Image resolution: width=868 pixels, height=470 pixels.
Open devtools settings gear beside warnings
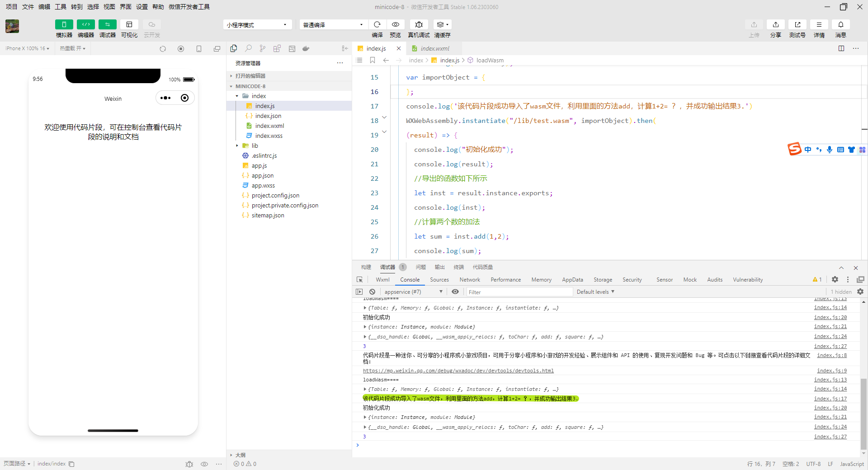(x=835, y=280)
